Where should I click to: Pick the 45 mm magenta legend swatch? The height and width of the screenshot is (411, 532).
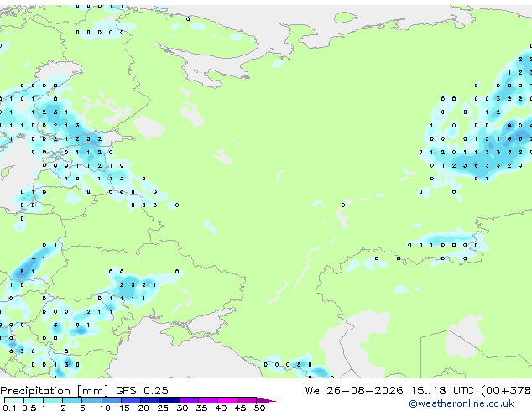pyautogui.click(x=247, y=400)
